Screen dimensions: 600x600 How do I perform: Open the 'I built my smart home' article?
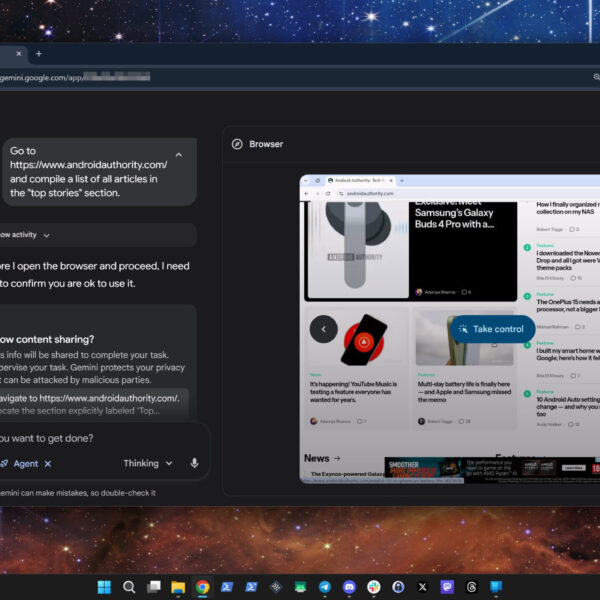(568, 354)
